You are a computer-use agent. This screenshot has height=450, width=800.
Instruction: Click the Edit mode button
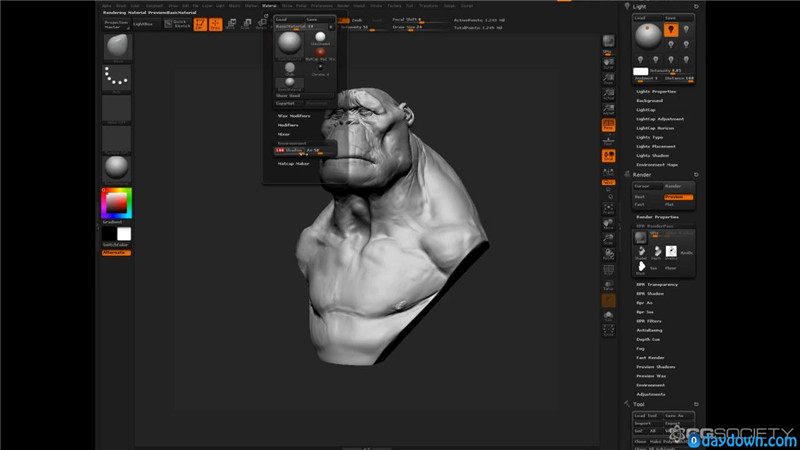pos(201,24)
